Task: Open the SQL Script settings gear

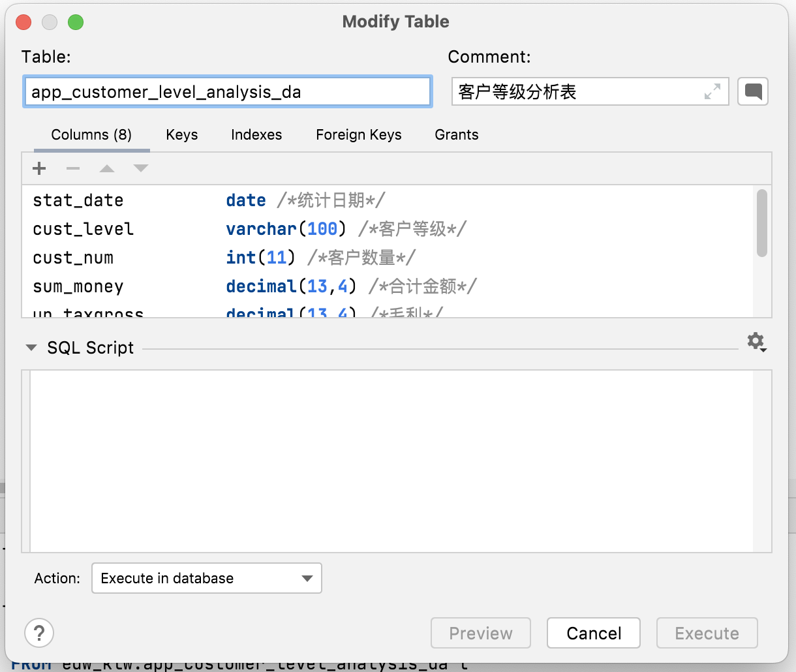Action: [x=756, y=341]
